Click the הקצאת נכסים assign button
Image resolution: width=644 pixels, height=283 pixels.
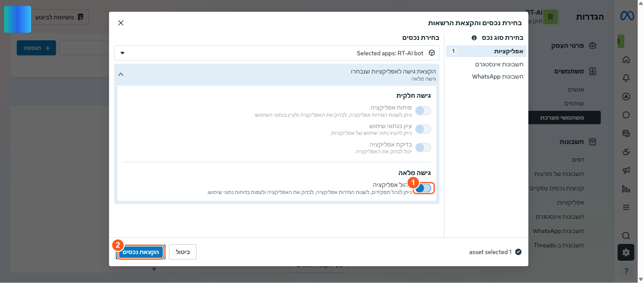(141, 252)
